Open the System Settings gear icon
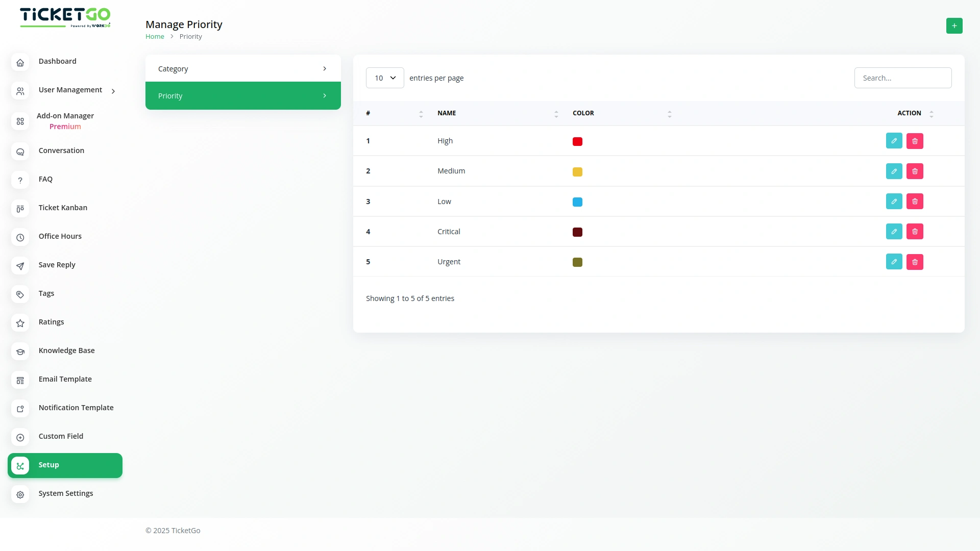980x551 pixels. point(20,495)
